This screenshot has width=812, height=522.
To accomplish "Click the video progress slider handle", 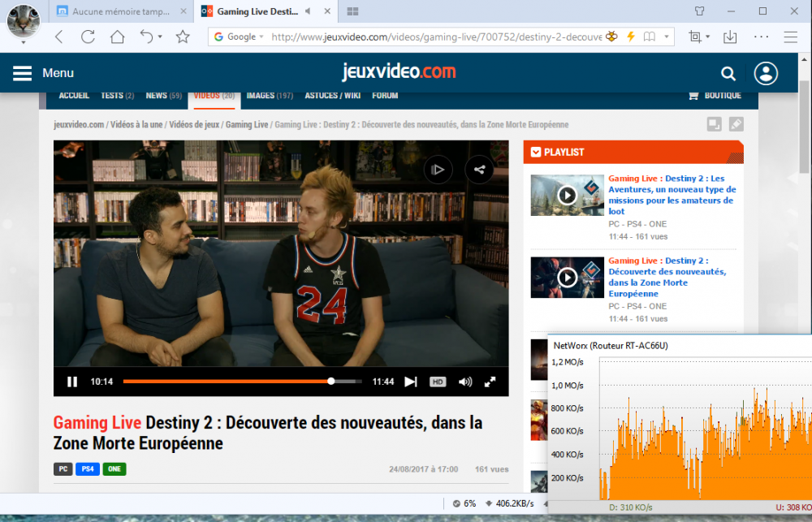I will click(x=331, y=381).
